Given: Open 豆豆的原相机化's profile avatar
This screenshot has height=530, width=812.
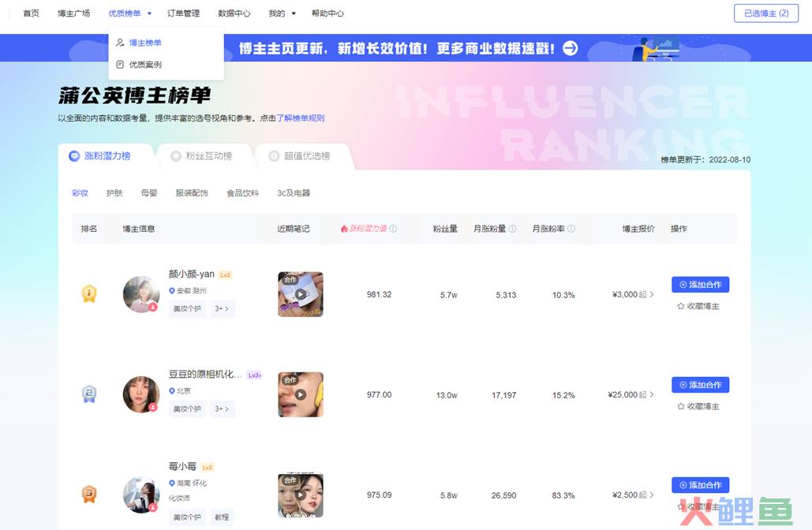Looking at the screenshot, I should point(141,394).
